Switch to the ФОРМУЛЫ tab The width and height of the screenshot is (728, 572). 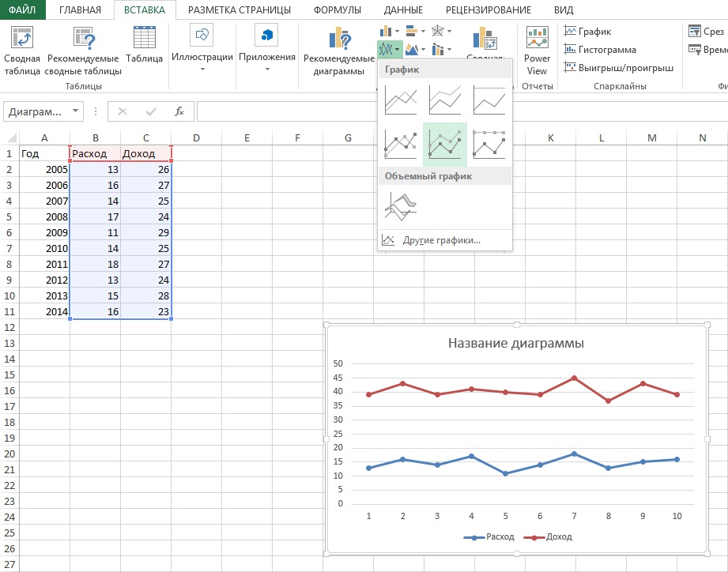(x=337, y=10)
